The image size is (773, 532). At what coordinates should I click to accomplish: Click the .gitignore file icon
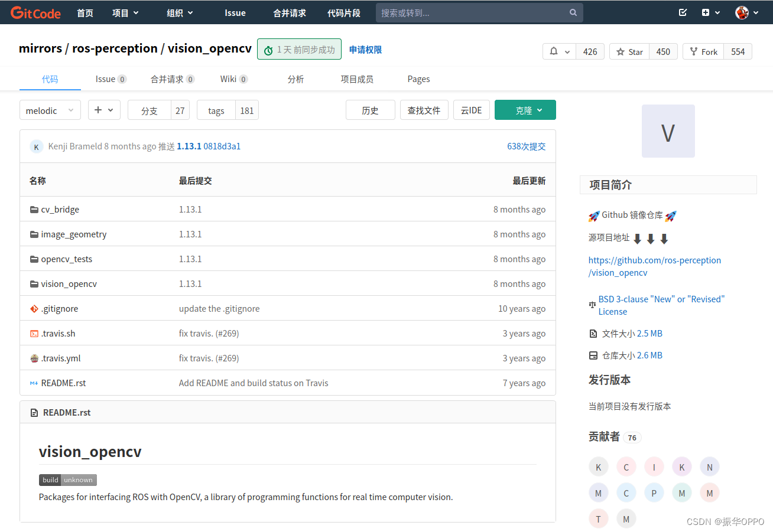(x=34, y=309)
